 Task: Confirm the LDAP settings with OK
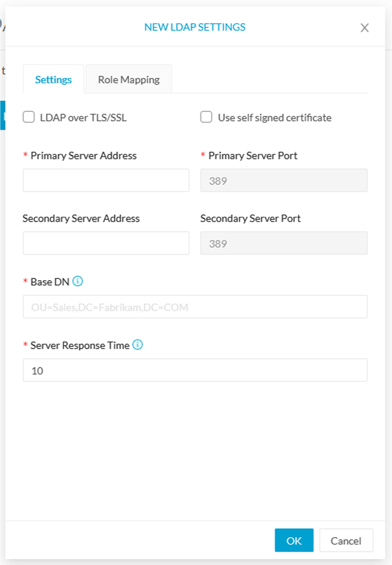(x=294, y=540)
